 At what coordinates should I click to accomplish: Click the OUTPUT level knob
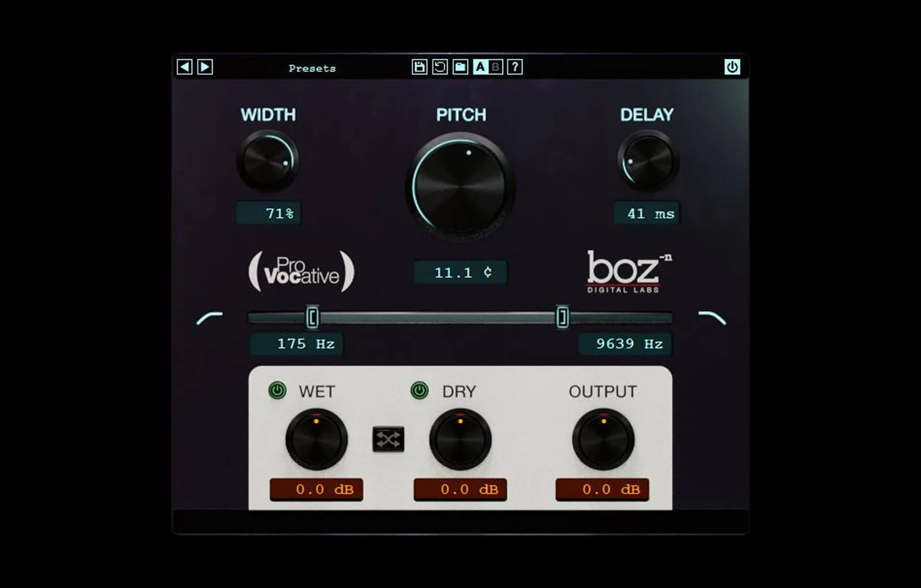coord(603,439)
